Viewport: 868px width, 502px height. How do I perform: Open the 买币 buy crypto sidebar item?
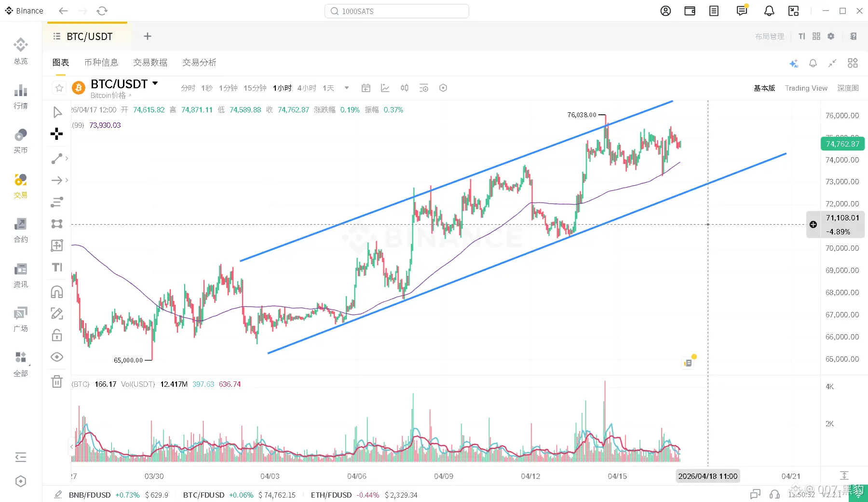(21, 141)
